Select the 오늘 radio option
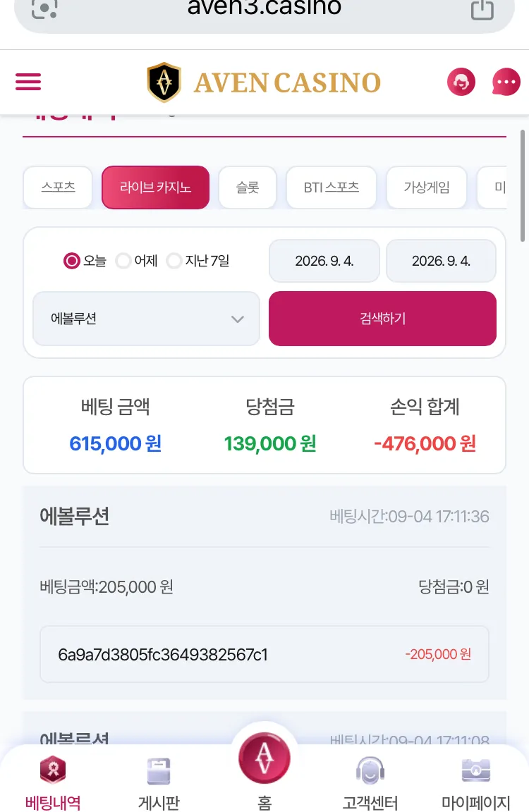The width and height of the screenshot is (529, 812). pyautogui.click(x=71, y=261)
